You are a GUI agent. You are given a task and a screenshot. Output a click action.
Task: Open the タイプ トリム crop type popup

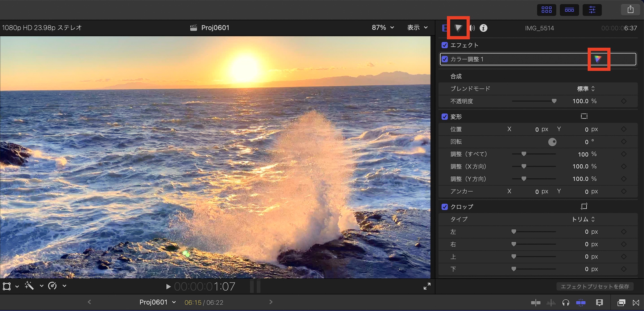[583, 219]
